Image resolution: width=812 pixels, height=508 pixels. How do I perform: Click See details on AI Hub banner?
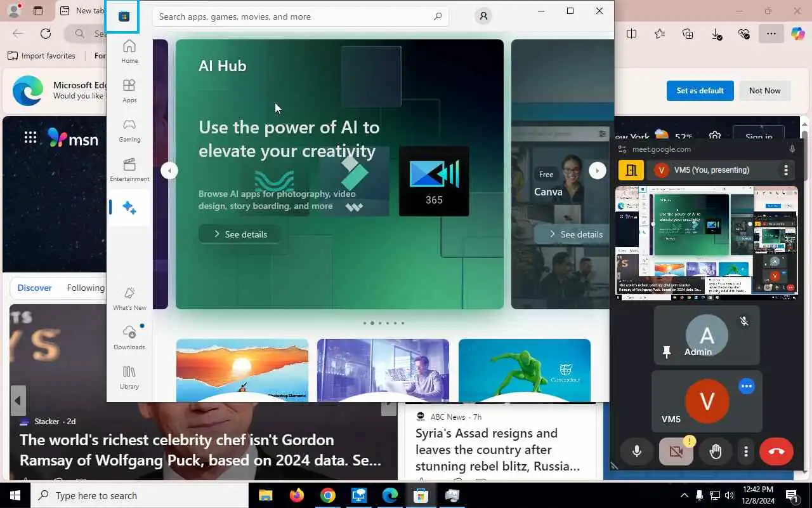point(240,234)
